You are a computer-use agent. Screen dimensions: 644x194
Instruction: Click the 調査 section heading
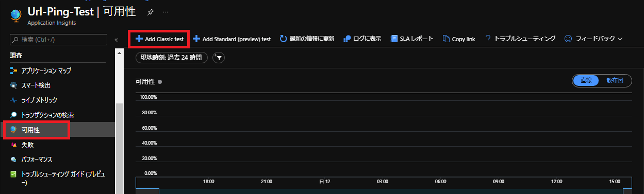pyautogui.click(x=16, y=55)
